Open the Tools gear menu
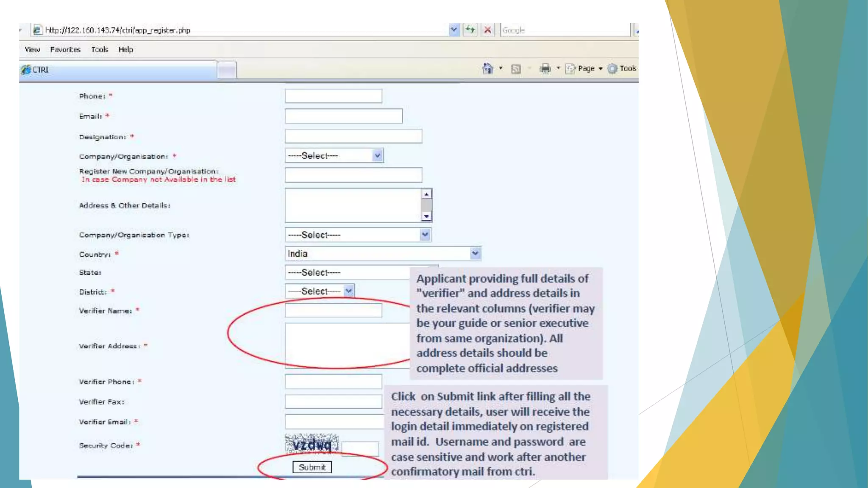The height and width of the screenshot is (488, 868). pyautogui.click(x=622, y=69)
